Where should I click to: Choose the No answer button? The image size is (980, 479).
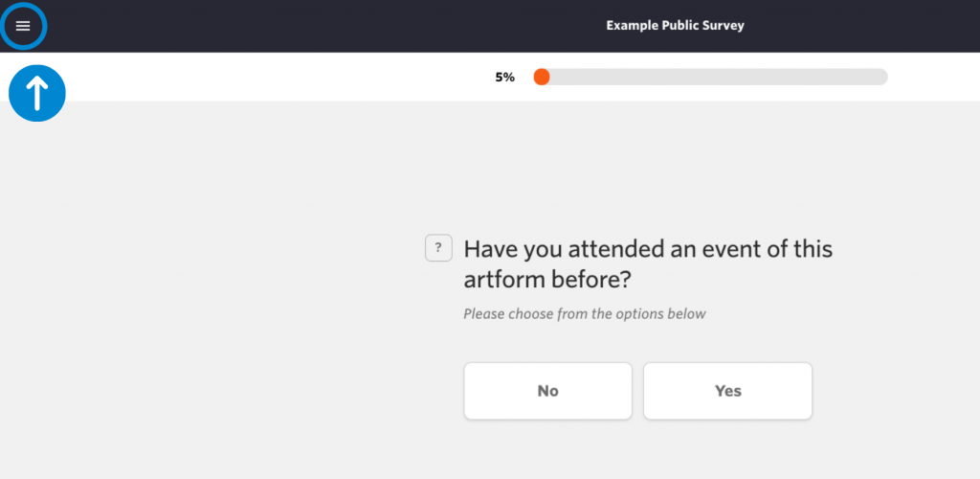[547, 391]
